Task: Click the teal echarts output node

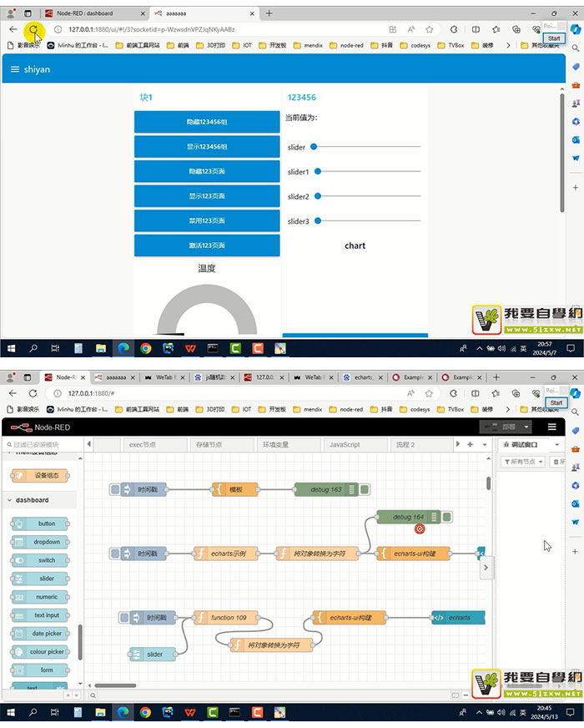Action: tap(458, 618)
